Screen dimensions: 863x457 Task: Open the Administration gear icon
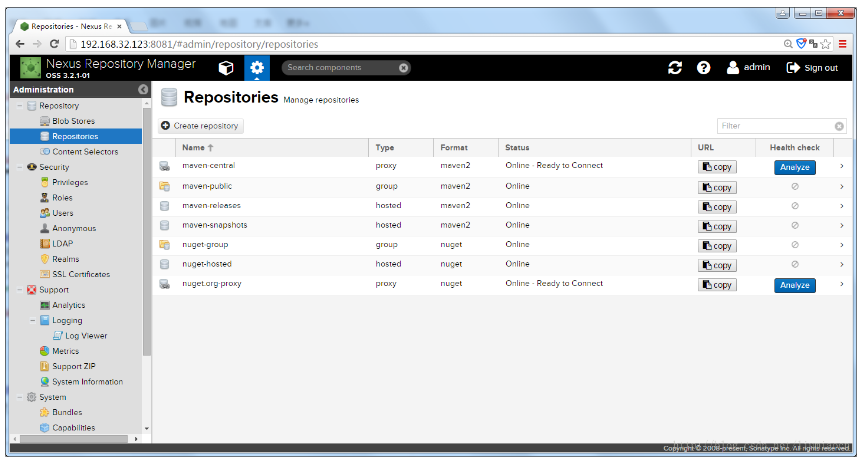pyautogui.click(x=257, y=68)
